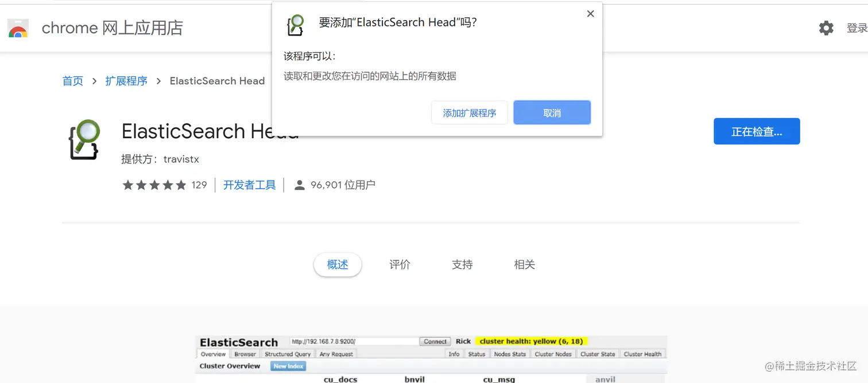
Task: Click the ElasticSearch Head icon in the dialog
Action: 295,25
